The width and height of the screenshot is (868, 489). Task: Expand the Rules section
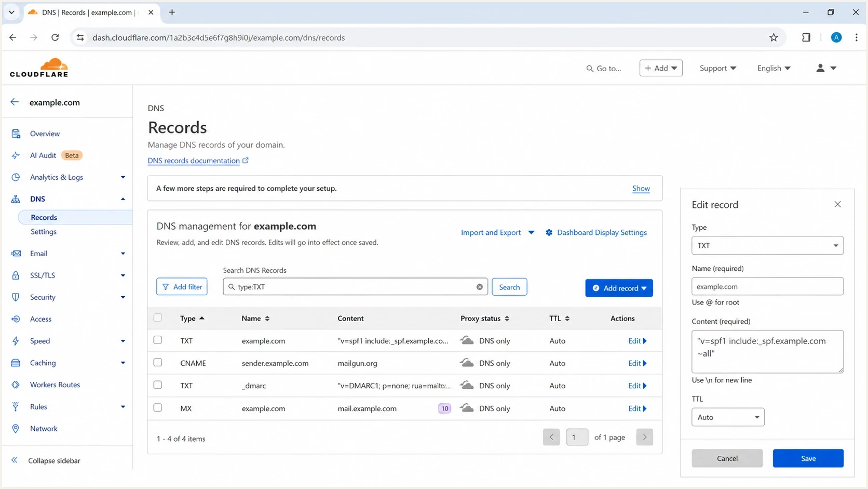(x=123, y=407)
